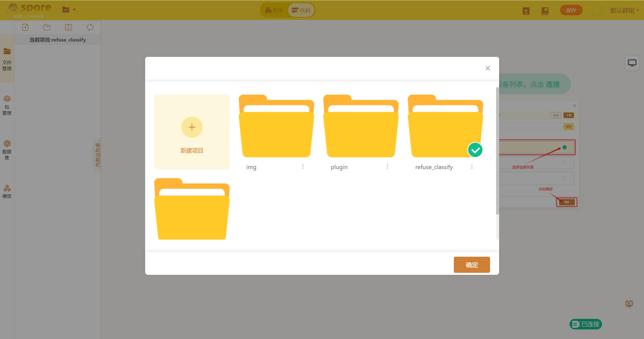Screen dimensions: 644x339
Task: Click the new project (新建项目) tile
Action: point(192,132)
